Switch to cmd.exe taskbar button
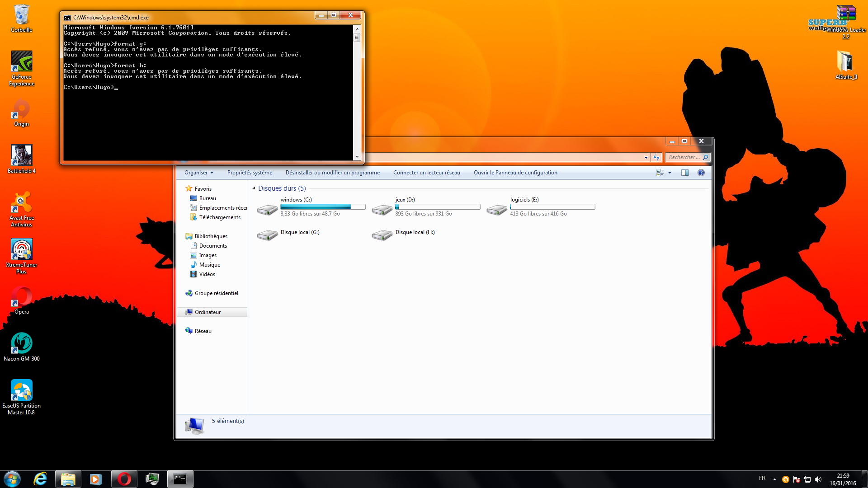 point(180,479)
